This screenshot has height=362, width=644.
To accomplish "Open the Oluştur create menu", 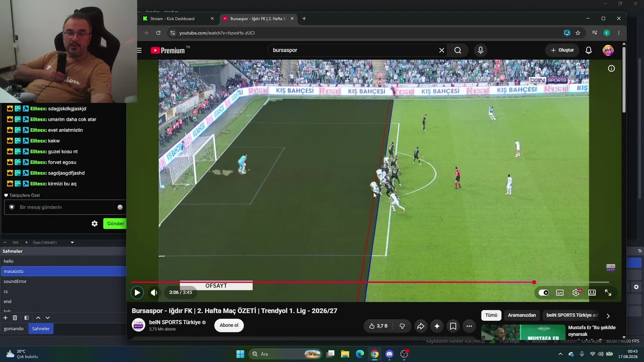I will point(562,50).
